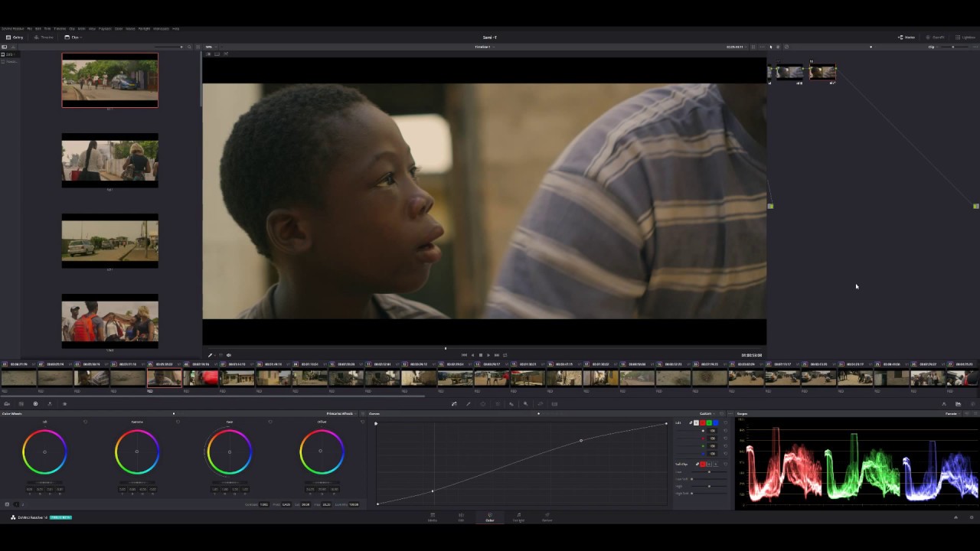This screenshot has width=980, height=551.
Task: Reset the Offset color wheel
Action: pyautogui.click(x=363, y=422)
